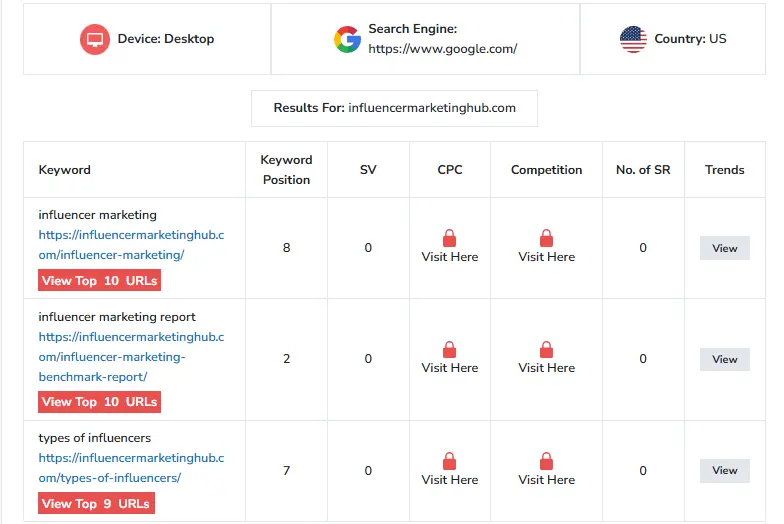This screenshot has width=784, height=524.
Task: Open the influencer-marketing URL link
Action: tap(131, 245)
